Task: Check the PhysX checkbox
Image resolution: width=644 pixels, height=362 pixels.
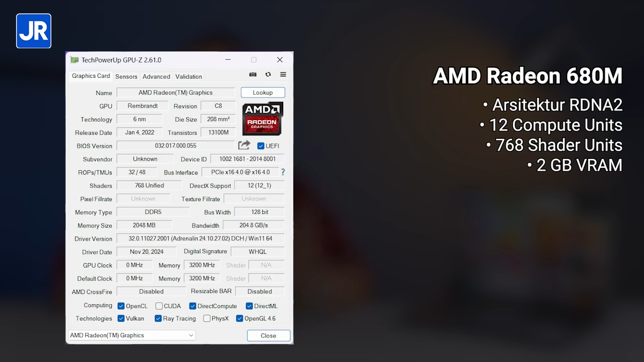Action: pyautogui.click(x=207, y=318)
